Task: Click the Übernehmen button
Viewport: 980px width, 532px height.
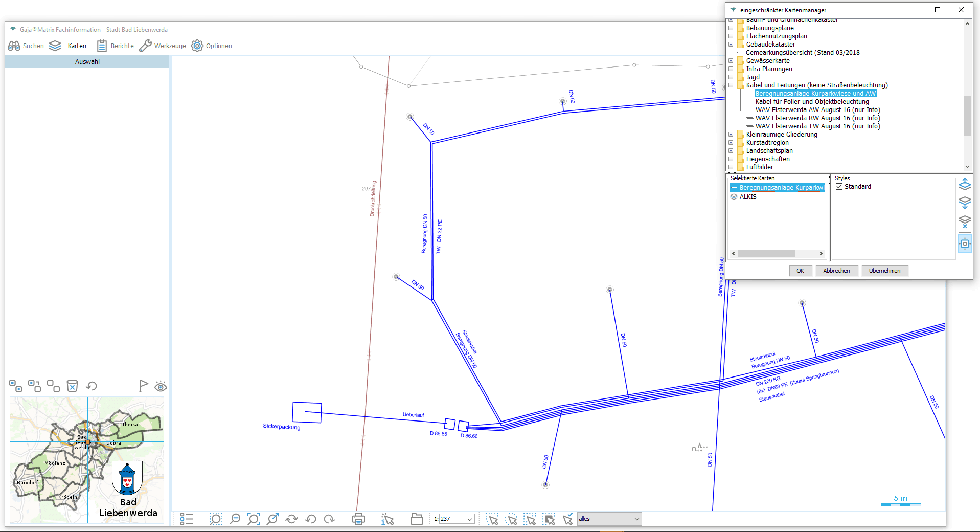Action: click(x=884, y=271)
